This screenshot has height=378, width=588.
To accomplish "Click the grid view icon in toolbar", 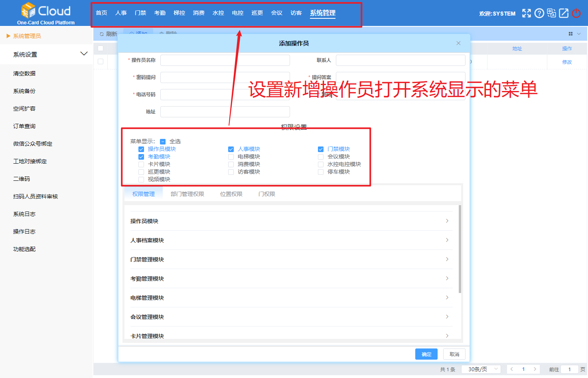I will 570,34.
